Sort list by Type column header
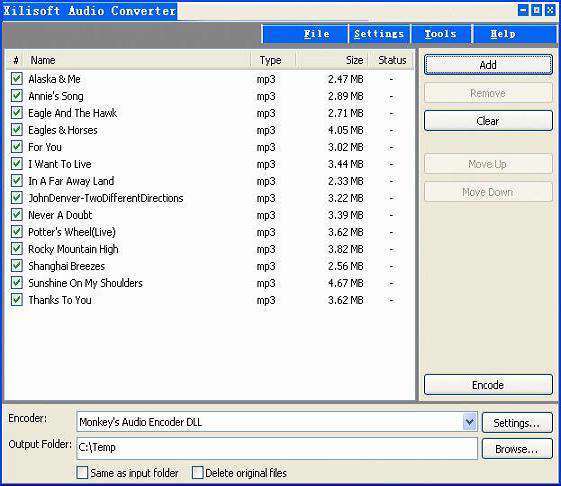The image size is (561, 486). (273, 60)
